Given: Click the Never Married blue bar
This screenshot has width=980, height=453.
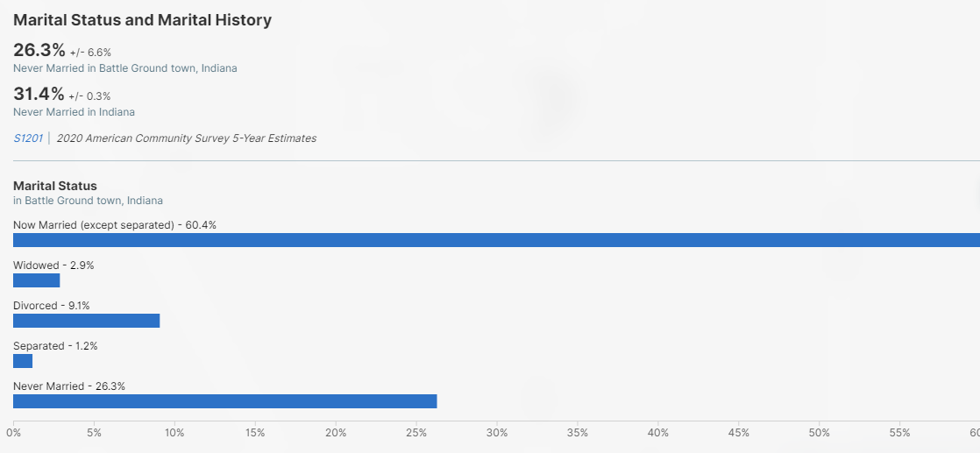Looking at the screenshot, I should pos(224,401).
